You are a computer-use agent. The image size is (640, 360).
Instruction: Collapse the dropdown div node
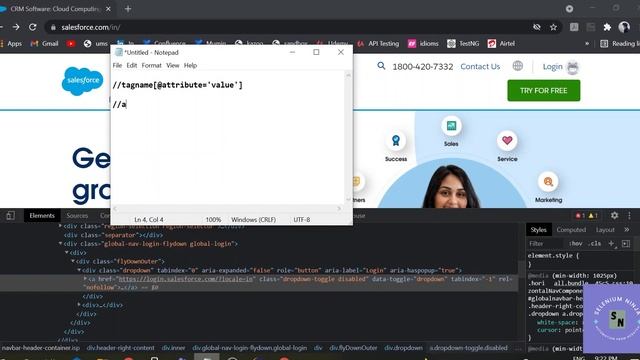click(x=79, y=270)
